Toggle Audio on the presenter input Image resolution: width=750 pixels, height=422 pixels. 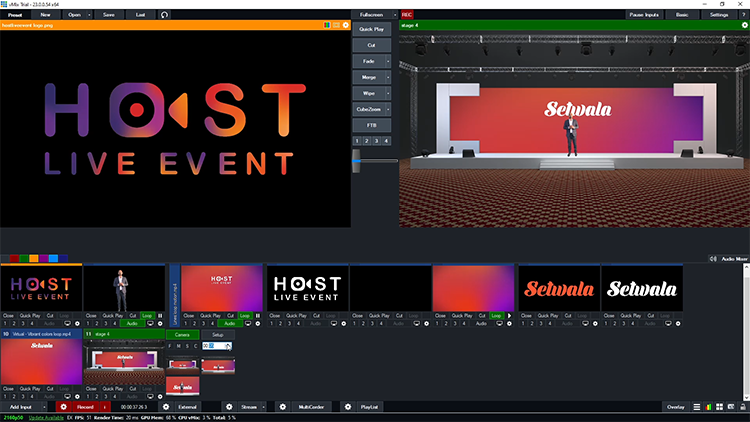point(131,324)
